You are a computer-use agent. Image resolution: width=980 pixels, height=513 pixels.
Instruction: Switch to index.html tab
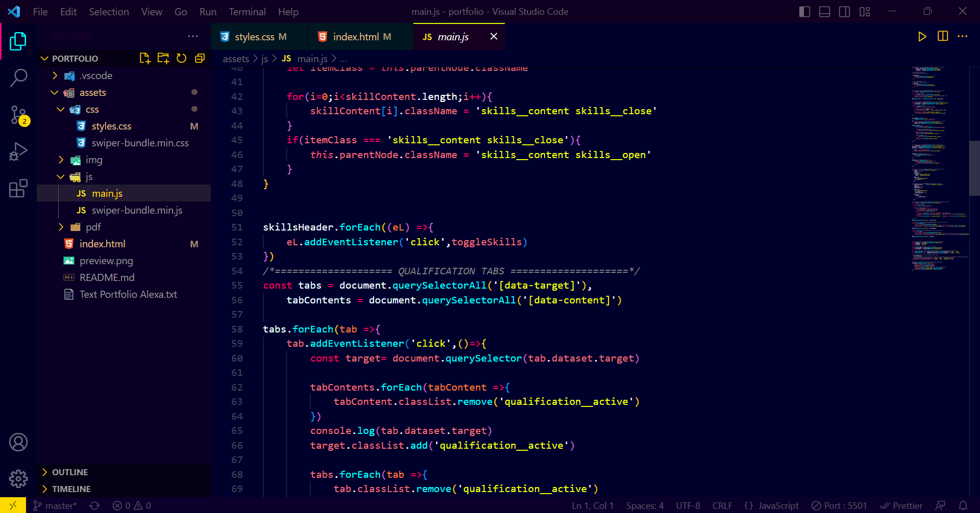click(360, 37)
